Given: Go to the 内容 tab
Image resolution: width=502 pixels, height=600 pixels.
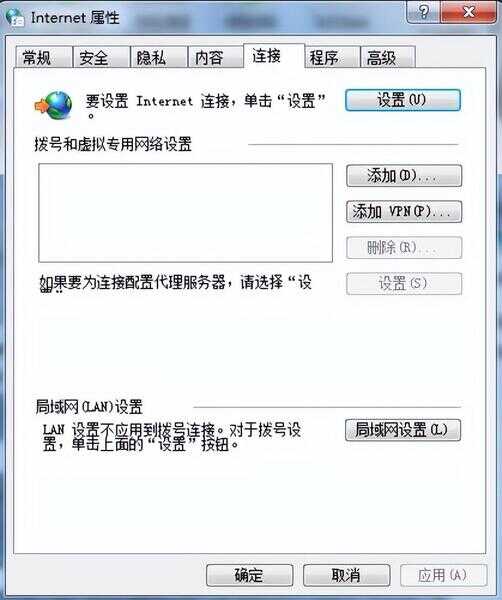Looking at the screenshot, I should point(215,58).
